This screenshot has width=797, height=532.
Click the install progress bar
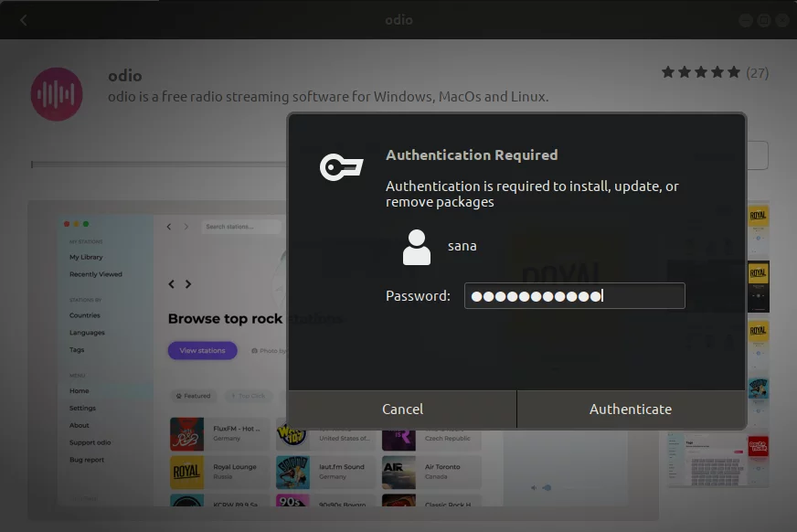point(159,165)
